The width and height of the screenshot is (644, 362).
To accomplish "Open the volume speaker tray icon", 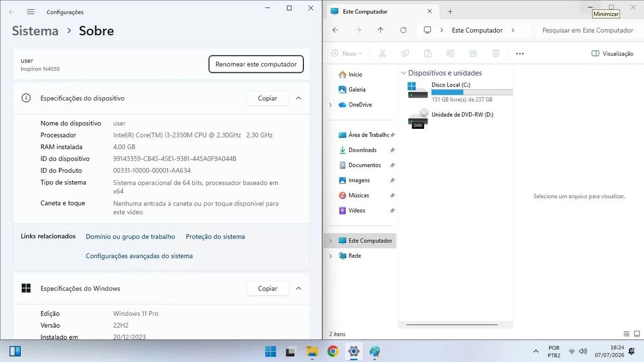I will pyautogui.click(x=583, y=351).
